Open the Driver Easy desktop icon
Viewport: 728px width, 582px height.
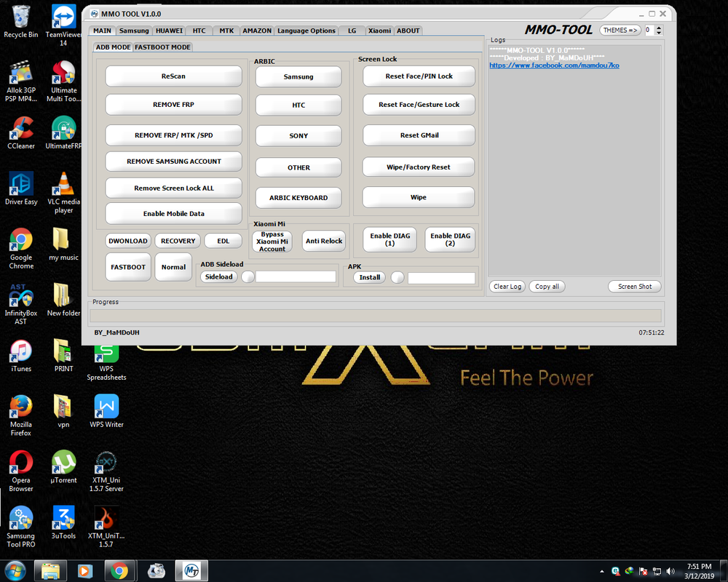pyautogui.click(x=21, y=188)
